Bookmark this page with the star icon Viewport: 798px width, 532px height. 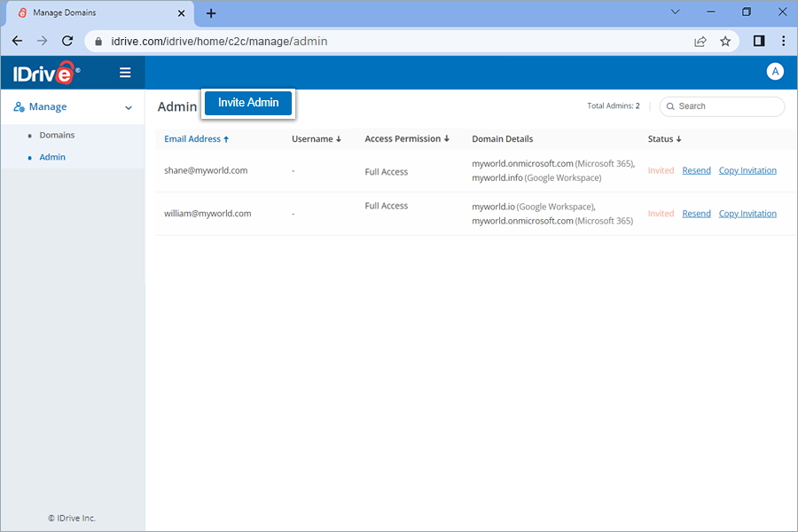[x=725, y=42]
